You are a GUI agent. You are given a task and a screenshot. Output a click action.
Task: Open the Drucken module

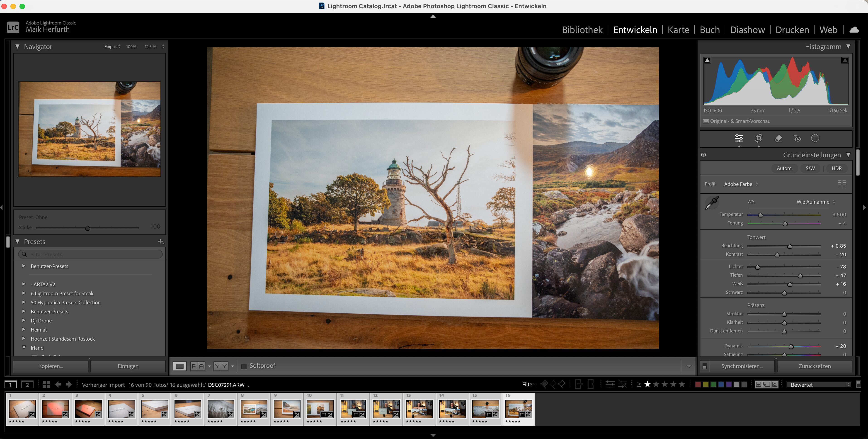point(792,30)
